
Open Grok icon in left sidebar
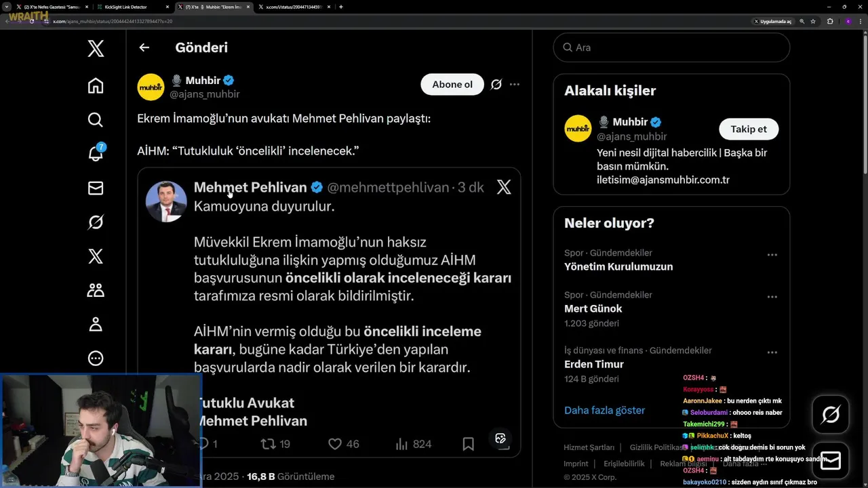(x=96, y=222)
